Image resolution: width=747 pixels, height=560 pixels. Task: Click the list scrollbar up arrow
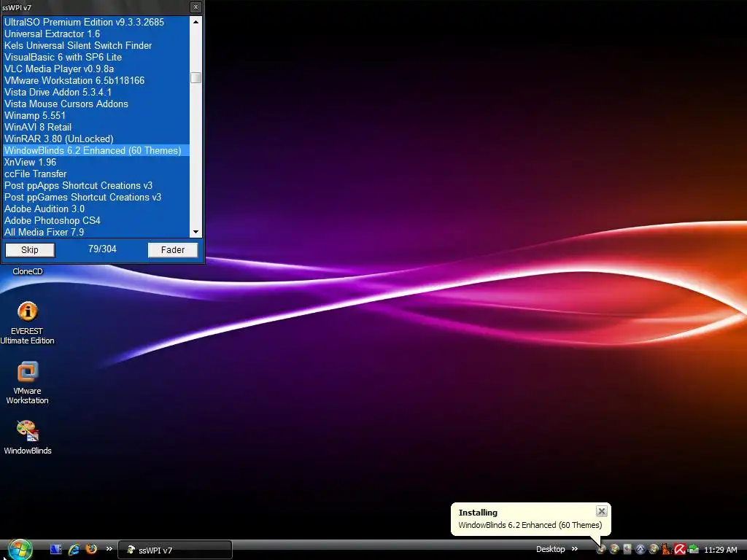pos(196,22)
